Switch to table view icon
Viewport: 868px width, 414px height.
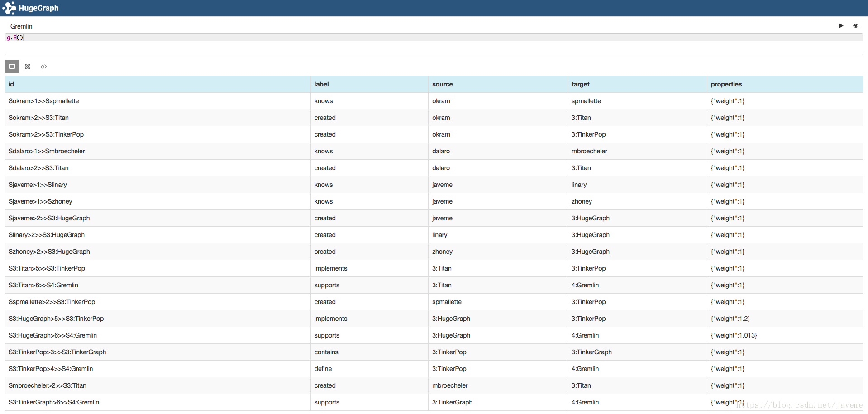[x=12, y=67]
